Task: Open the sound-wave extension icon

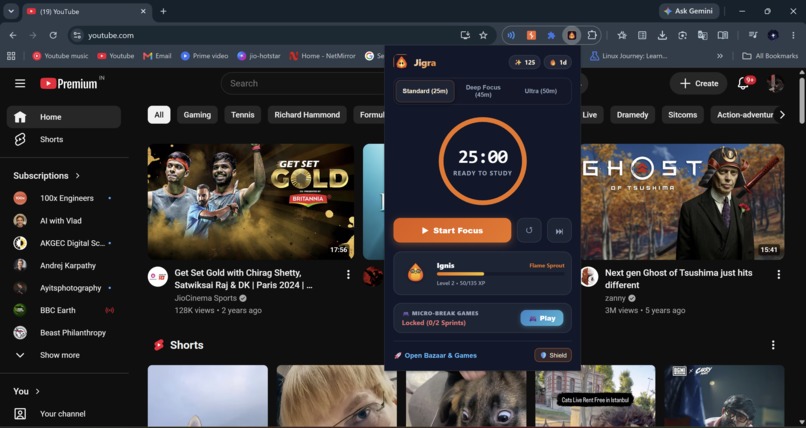Action: (x=511, y=35)
